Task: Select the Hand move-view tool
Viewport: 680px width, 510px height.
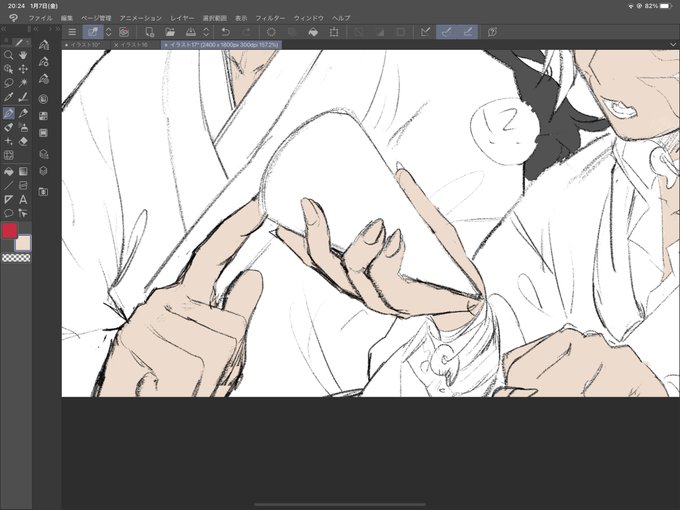Action: point(23,55)
